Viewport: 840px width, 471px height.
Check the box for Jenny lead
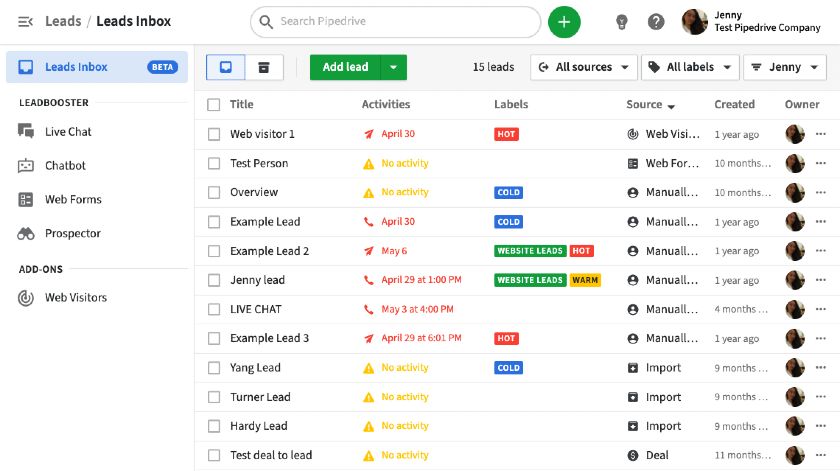pyautogui.click(x=214, y=280)
